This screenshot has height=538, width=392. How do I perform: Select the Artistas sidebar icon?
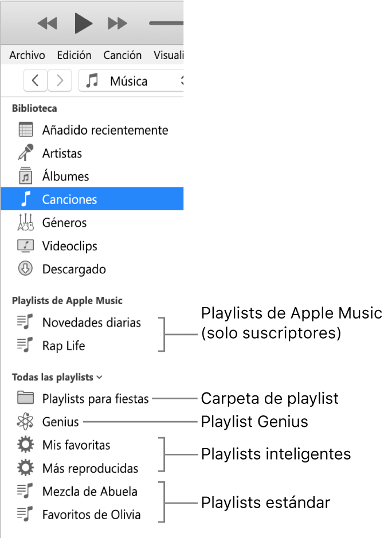coord(25,152)
